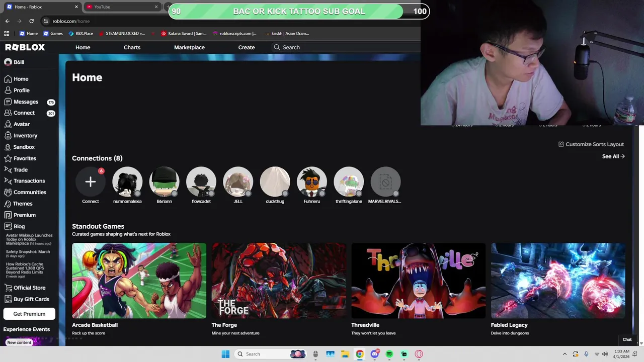
Task: Open Threadville game thumbnail
Action: (418, 281)
